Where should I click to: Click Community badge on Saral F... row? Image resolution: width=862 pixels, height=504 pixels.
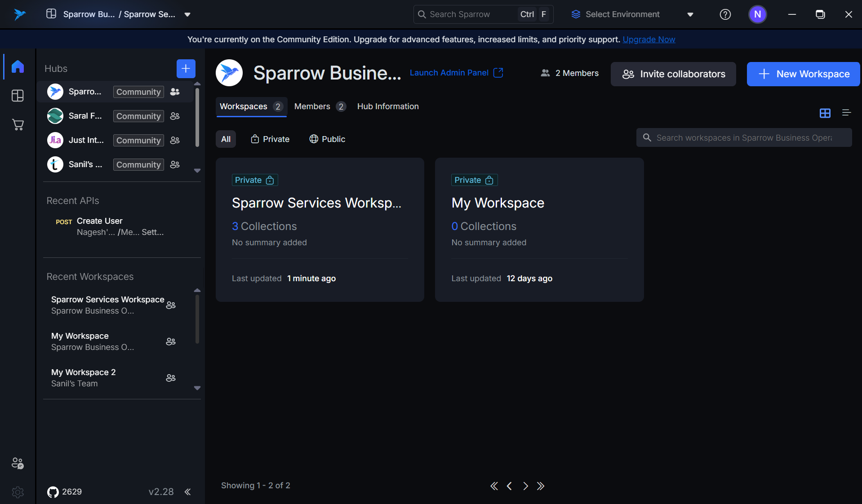(138, 116)
